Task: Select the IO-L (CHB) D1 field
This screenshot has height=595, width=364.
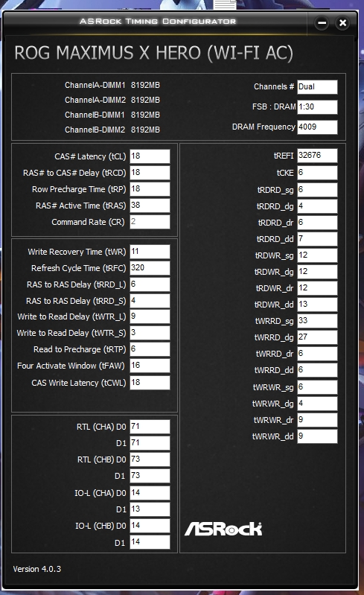Action: click(x=150, y=541)
